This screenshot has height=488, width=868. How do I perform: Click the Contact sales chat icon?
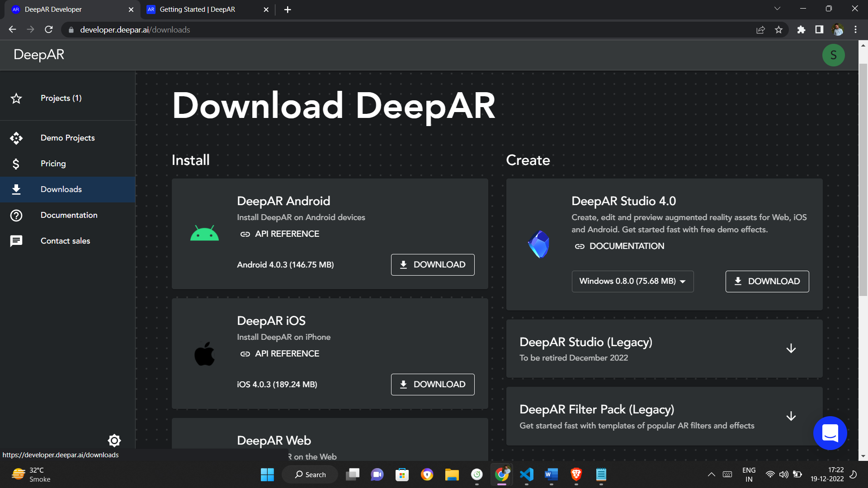point(16,241)
